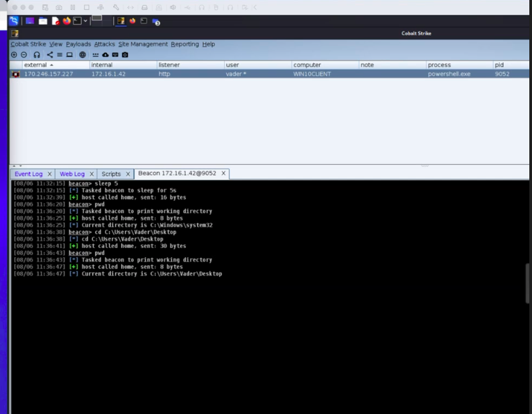The height and width of the screenshot is (414, 532).
Task: Click the cloud download icon in toolbar
Action: pyautogui.click(x=105, y=54)
